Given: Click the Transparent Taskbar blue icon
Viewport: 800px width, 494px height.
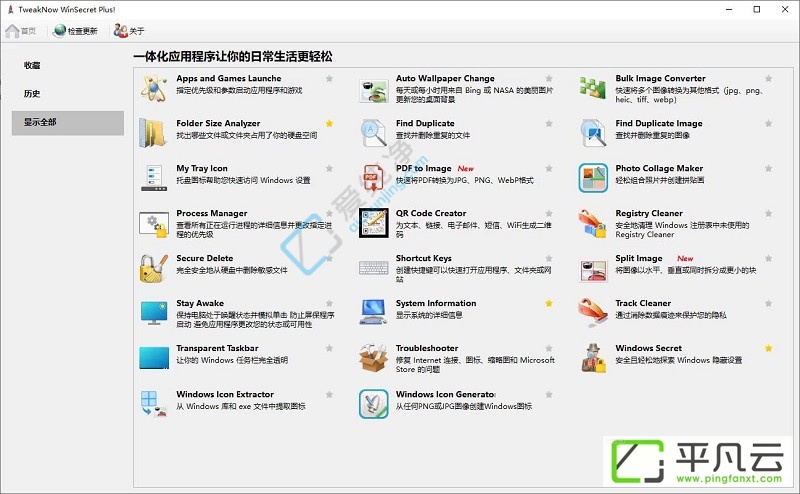Looking at the screenshot, I should [x=154, y=358].
